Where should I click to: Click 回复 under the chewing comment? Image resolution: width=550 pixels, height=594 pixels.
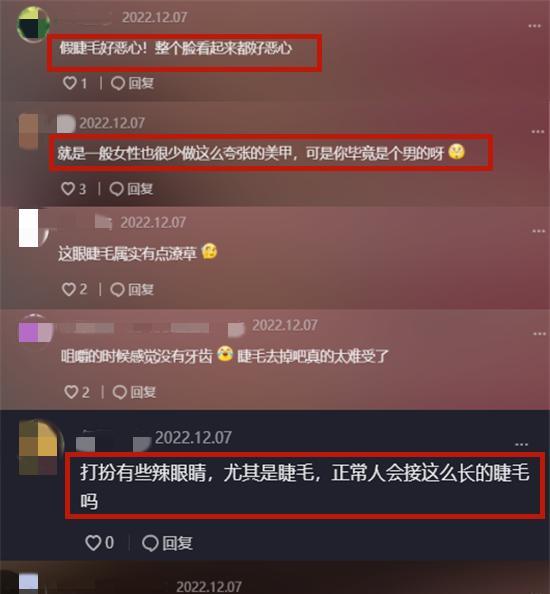[143, 392]
